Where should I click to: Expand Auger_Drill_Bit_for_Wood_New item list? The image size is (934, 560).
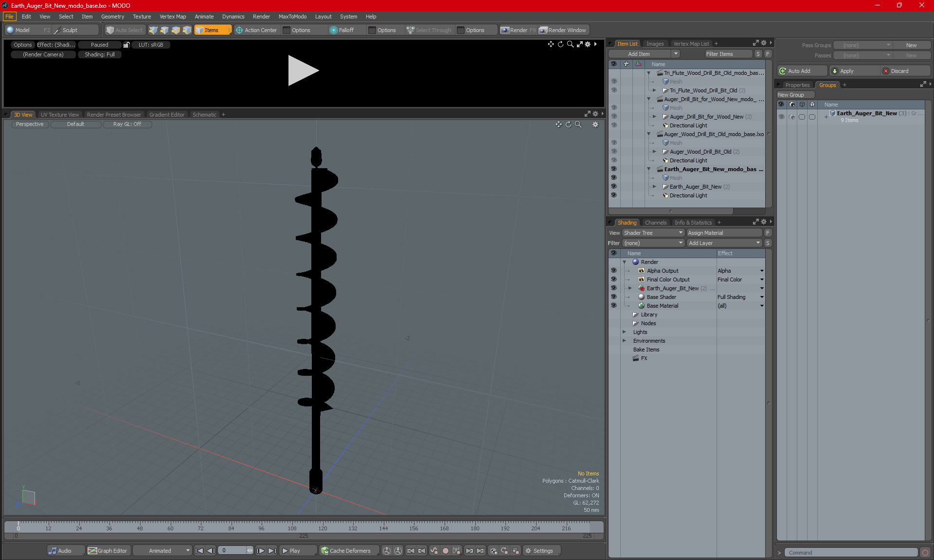pos(655,117)
